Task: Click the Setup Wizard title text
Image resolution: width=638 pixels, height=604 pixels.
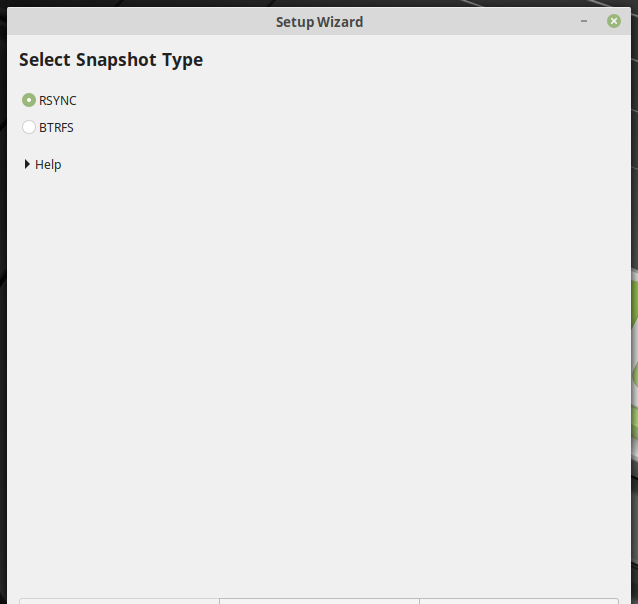Action: [x=319, y=22]
